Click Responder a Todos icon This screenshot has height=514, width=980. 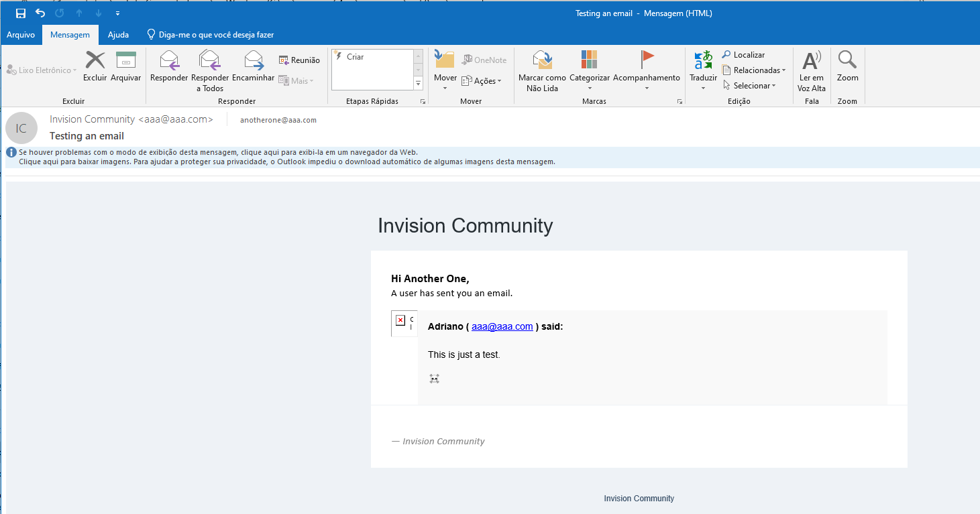(210, 71)
